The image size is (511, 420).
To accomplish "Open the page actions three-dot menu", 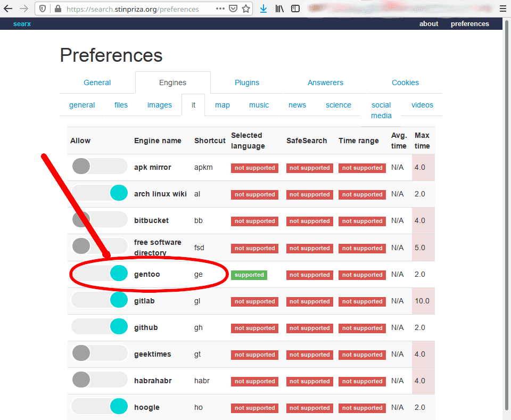I will [x=220, y=9].
